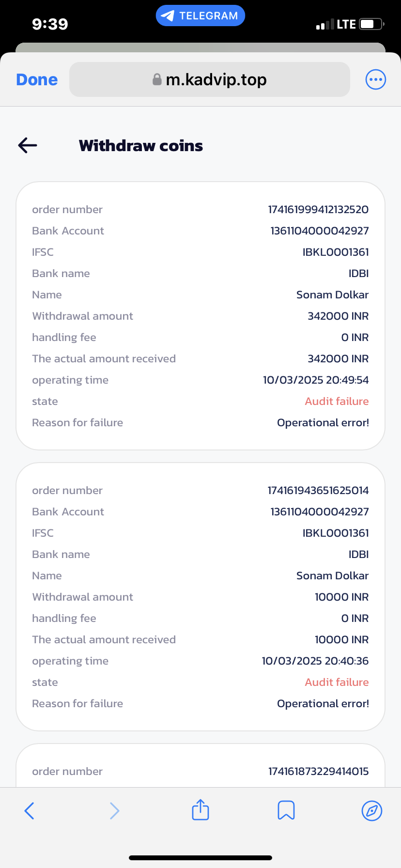Tap the 342000 INR withdrawal amount

(338, 316)
